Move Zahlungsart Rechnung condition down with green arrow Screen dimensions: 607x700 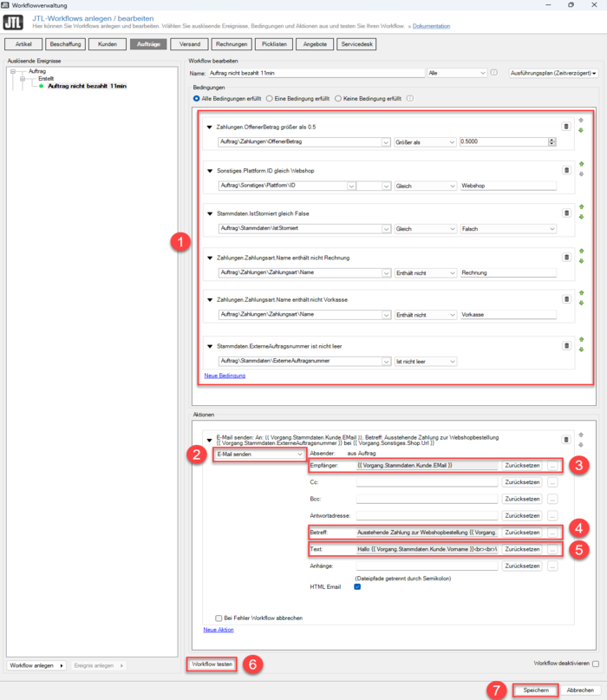582,261
